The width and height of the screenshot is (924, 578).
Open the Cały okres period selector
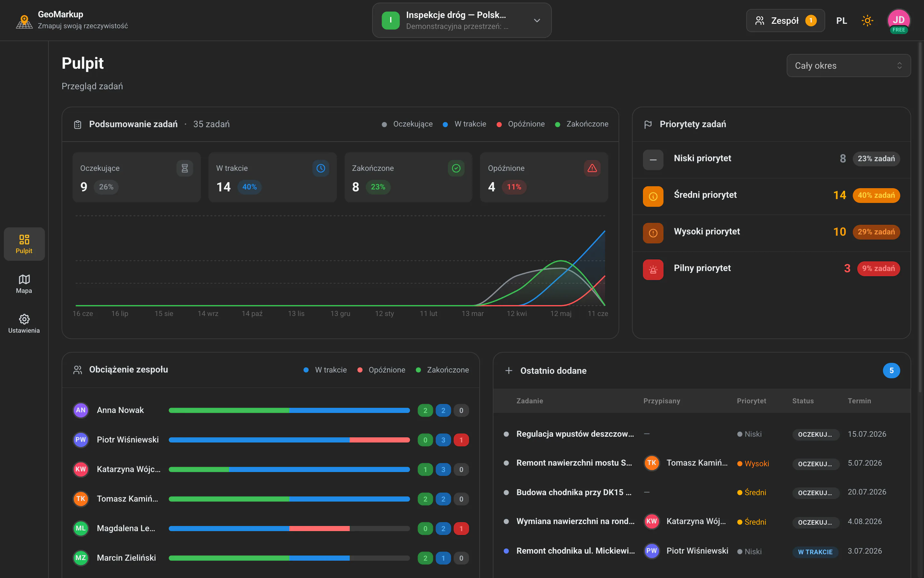click(848, 66)
